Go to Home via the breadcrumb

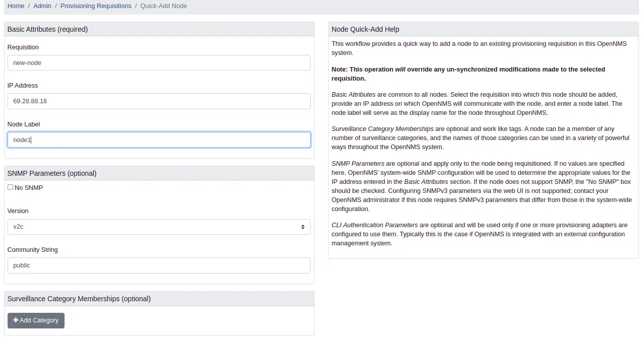[x=16, y=6]
